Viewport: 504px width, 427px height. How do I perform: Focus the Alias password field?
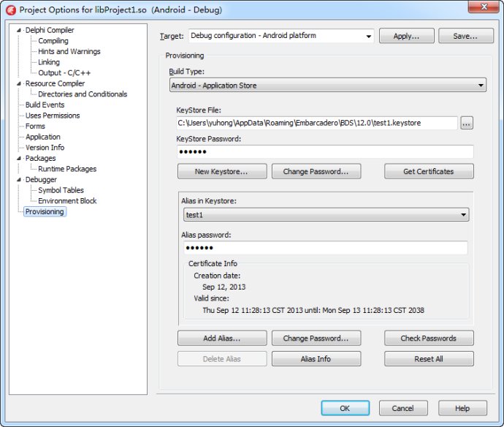point(326,247)
